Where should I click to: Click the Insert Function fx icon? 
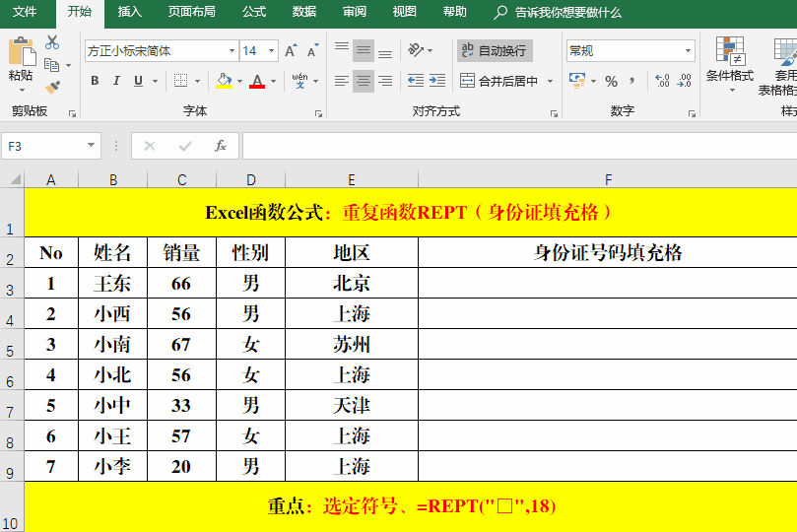220,146
